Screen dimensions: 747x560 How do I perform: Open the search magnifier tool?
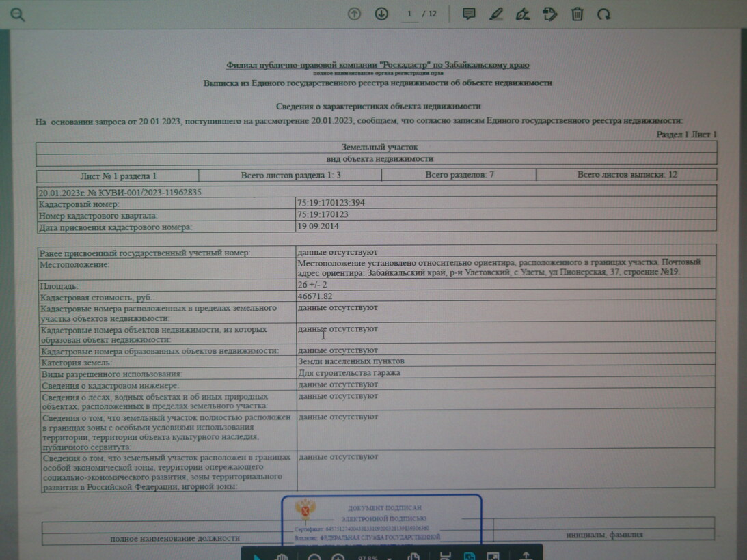17,15
